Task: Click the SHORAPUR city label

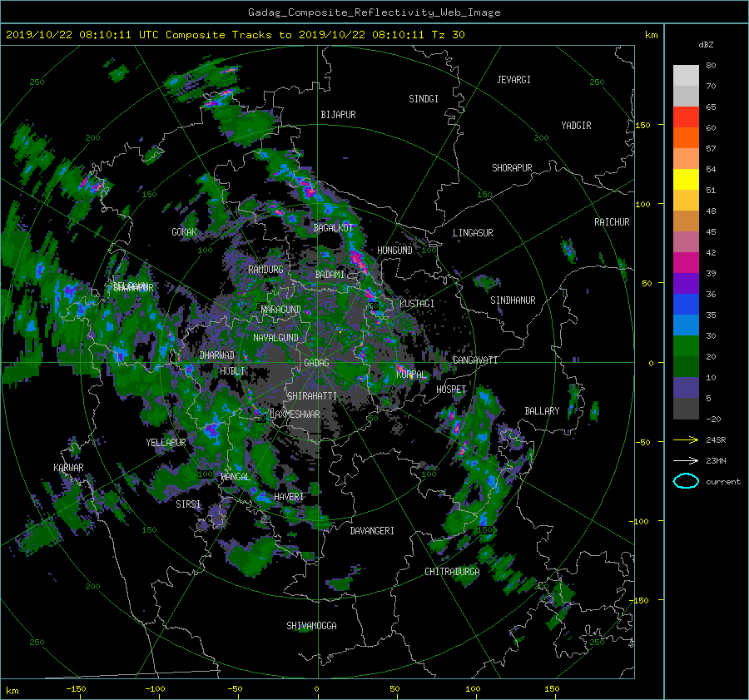Action: [512, 168]
